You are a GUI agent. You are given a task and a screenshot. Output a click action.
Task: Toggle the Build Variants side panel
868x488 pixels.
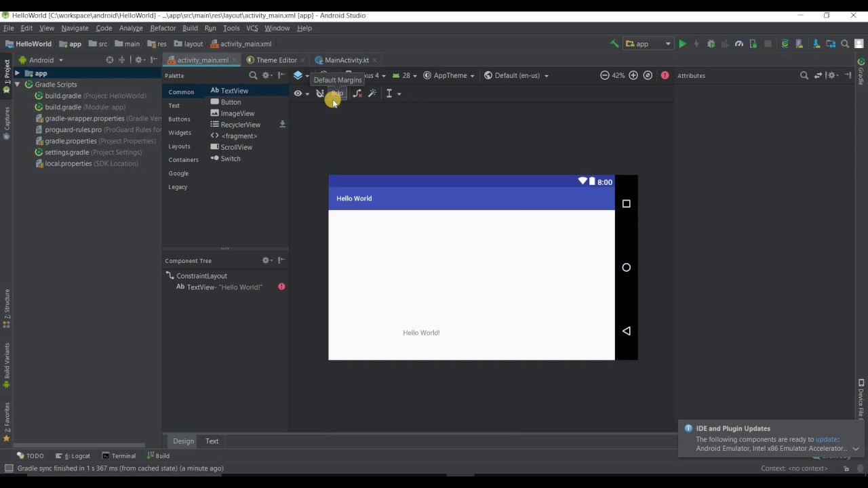(7, 366)
